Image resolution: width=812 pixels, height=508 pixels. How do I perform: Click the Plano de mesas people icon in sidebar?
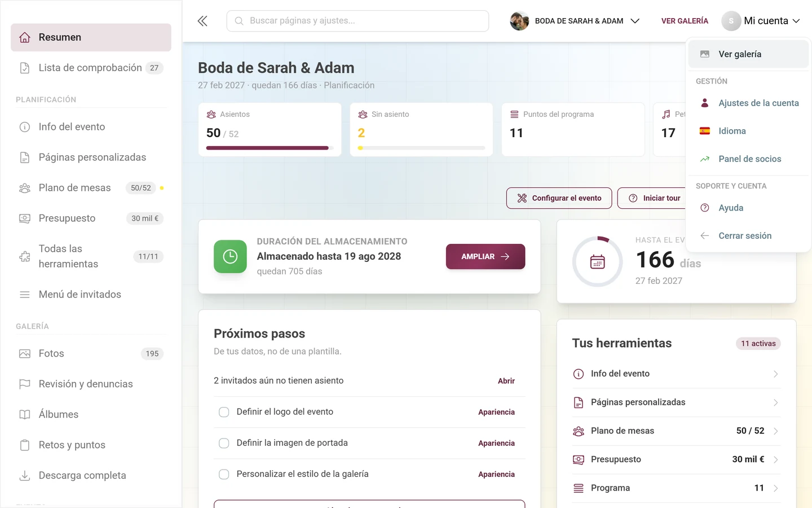coord(25,188)
